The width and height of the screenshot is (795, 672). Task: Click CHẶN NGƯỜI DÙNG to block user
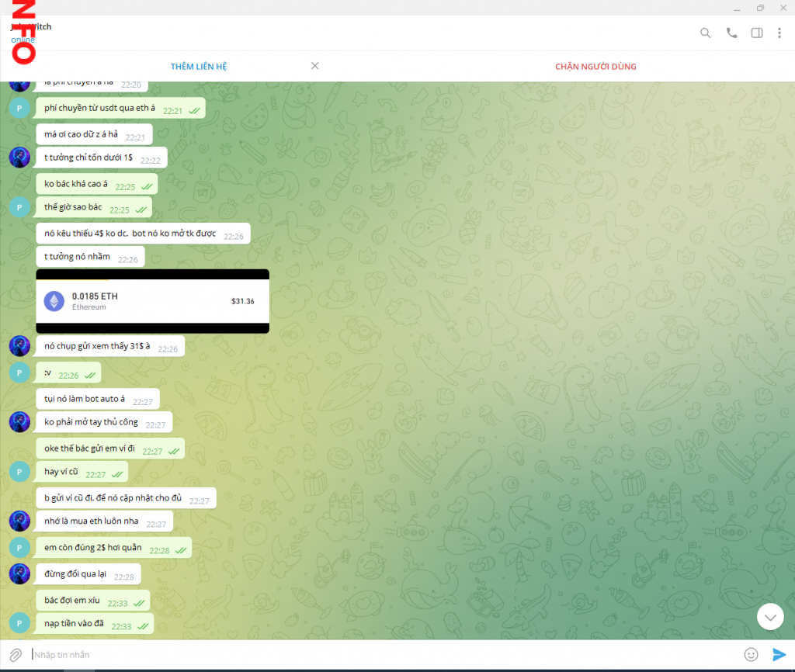(x=595, y=67)
